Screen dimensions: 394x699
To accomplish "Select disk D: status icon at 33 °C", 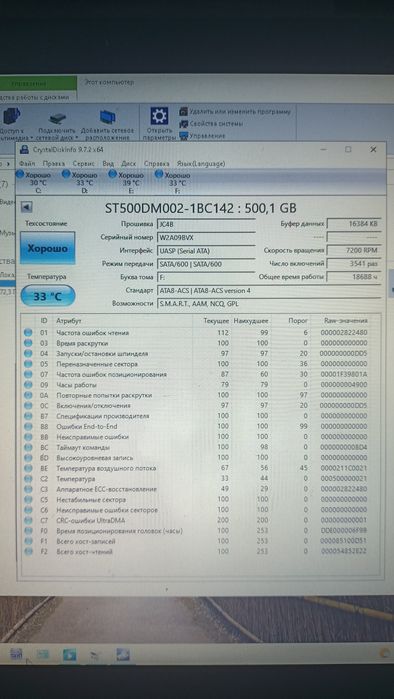I will [x=66, y=174].
